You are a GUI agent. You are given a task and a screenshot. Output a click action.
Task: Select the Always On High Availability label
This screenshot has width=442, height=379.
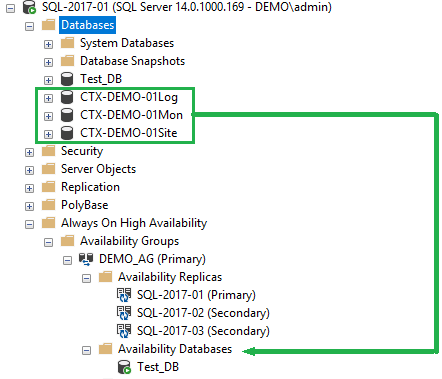click(x=134, y=223)
